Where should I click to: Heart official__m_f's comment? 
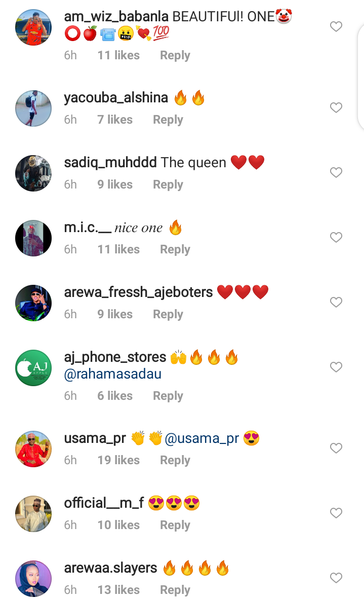(x=336, y=513)
